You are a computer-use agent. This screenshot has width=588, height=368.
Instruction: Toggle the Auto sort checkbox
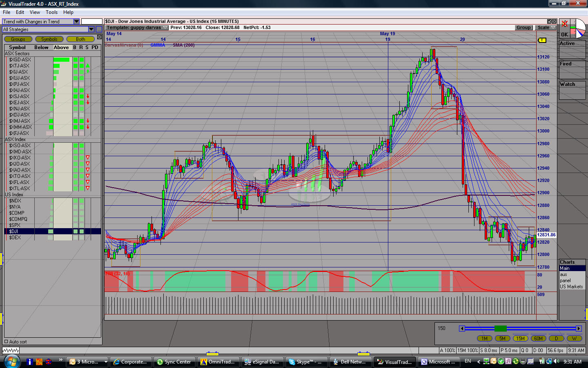[x=6, y=341]
